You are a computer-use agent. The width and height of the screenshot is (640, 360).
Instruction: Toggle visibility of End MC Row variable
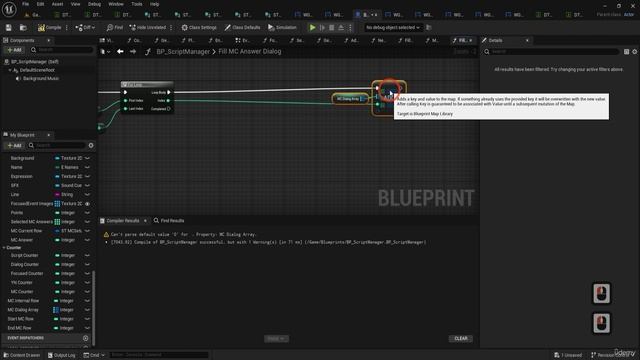pyautogui.click(x=87, y=328)
